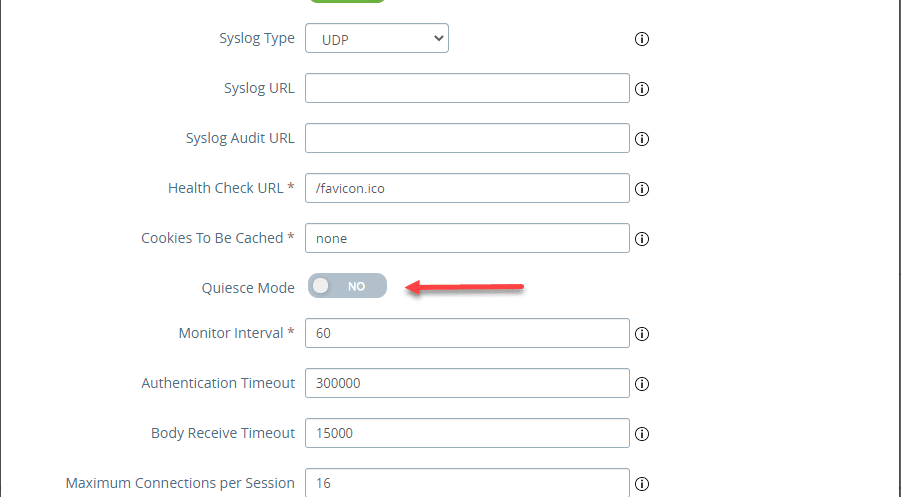Focus the Body Receive Timeout input showing 15000

467,433
